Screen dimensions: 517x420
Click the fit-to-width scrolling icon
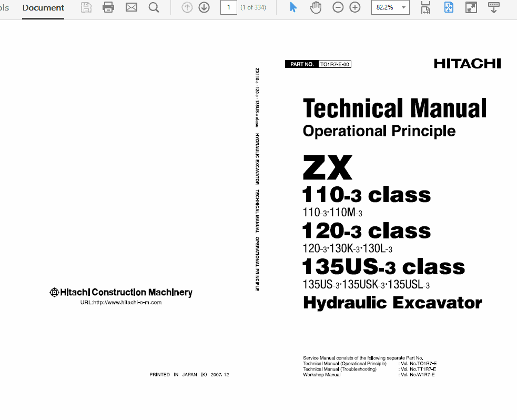point(426,8)
